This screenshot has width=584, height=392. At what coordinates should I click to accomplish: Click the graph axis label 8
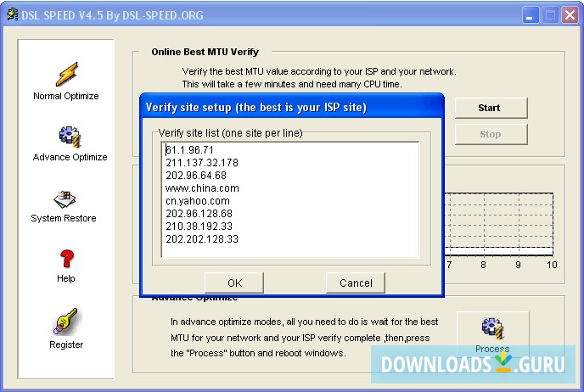click(483, 265)
